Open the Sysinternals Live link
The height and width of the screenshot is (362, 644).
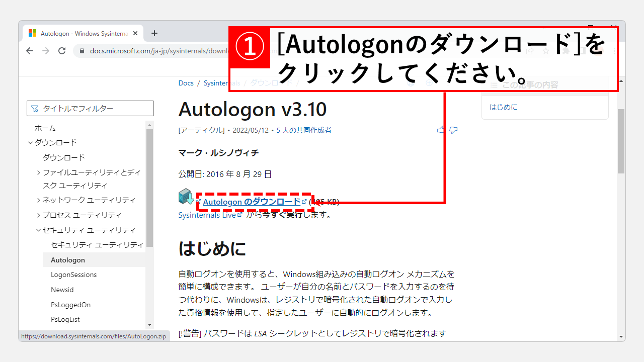pyautogui.click(x=207, y=215)
